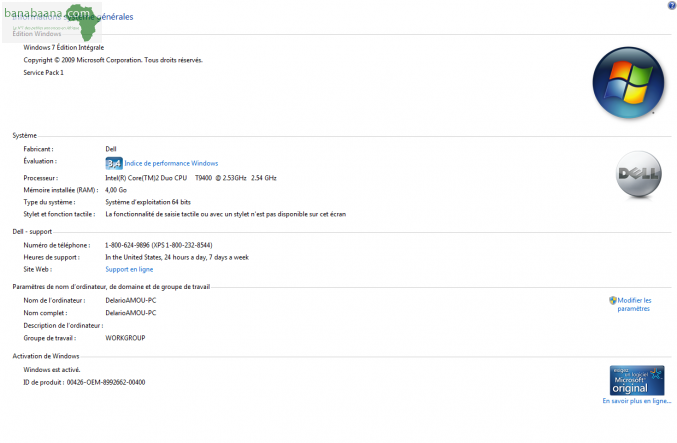The width and height of the screenshot is (677, 443).
Task: Click the 3,4 performance score badge
Action: 114,163
